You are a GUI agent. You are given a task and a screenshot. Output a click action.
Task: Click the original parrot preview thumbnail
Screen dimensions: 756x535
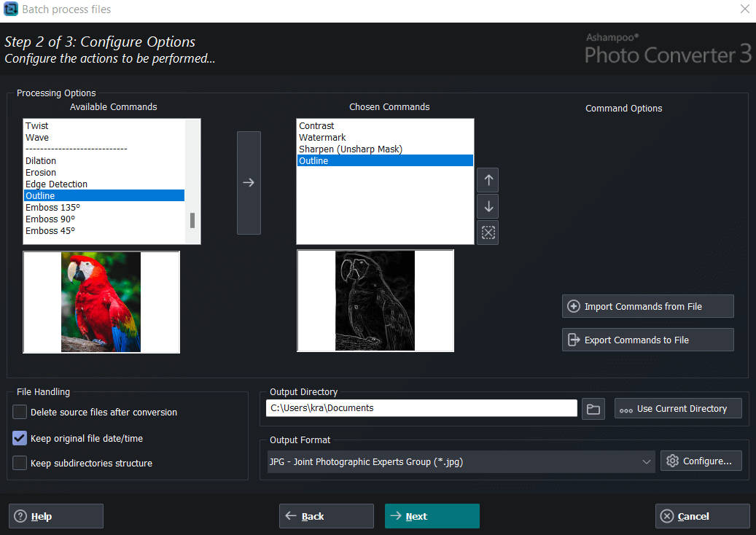coord(101,301)
